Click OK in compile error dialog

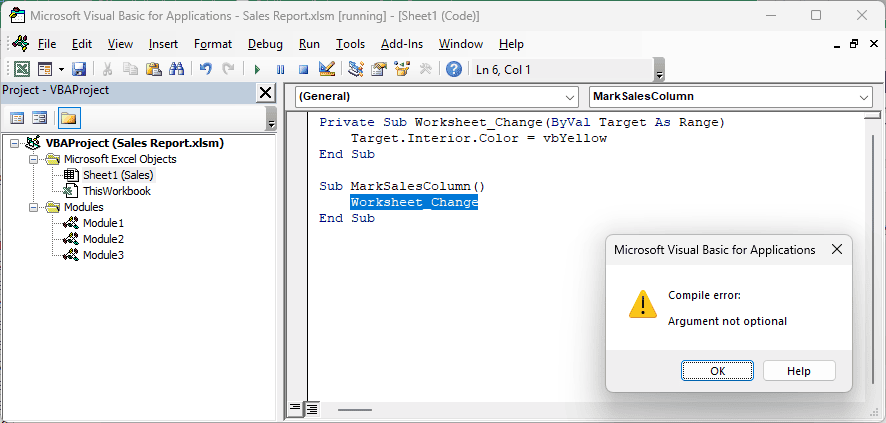(717, 371)
